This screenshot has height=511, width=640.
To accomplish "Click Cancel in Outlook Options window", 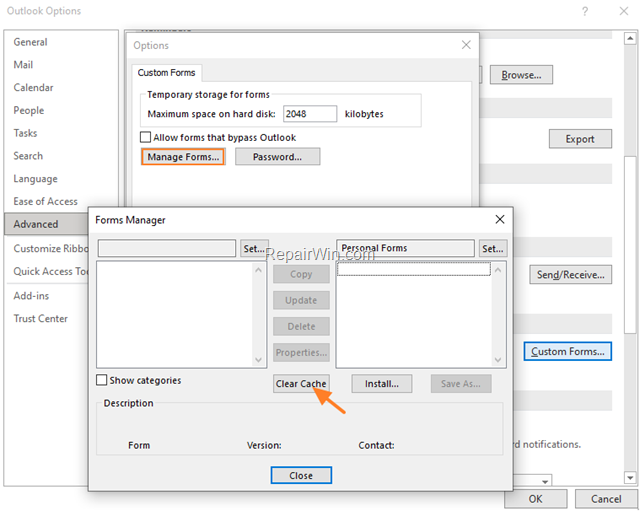I will [606, 499].
